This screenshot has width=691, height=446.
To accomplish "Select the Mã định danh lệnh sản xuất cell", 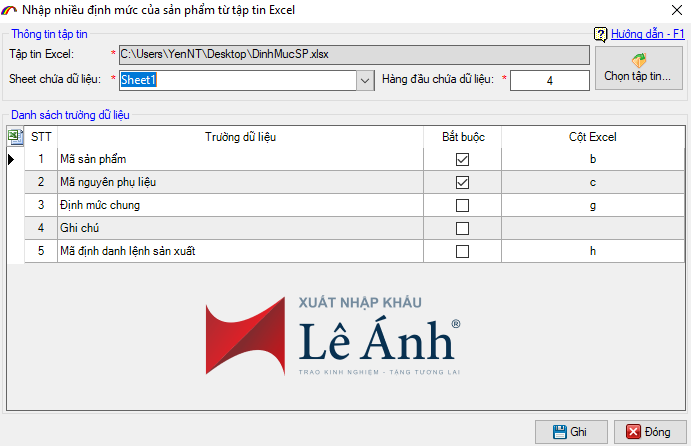I will point(241,251).
